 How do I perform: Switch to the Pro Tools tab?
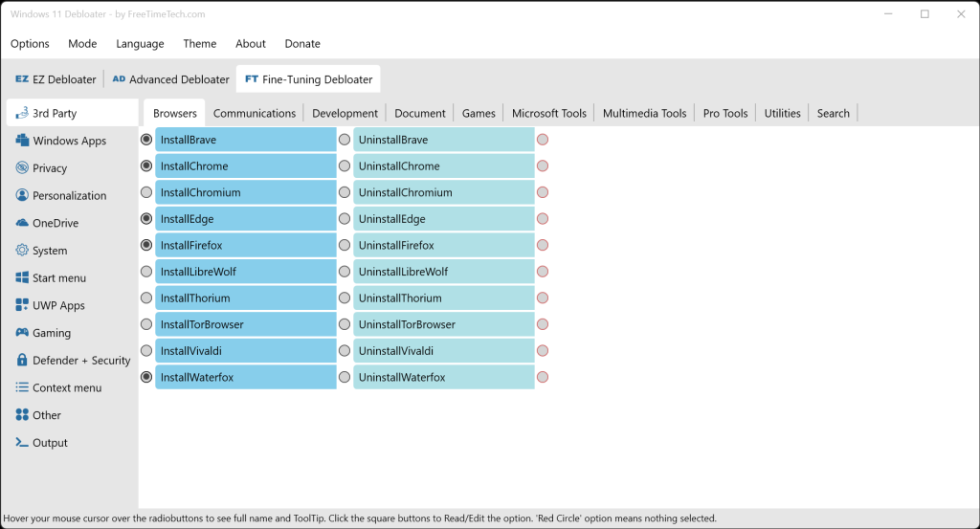(725, 113)
